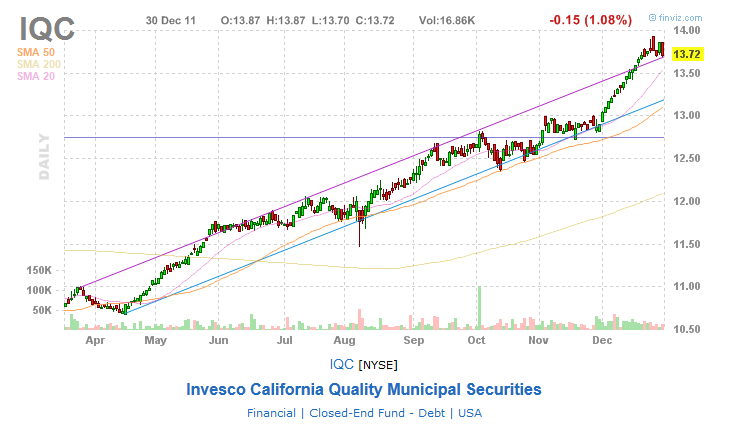The image size is (735, 432).
Task: Click the Jul month label
Action: coord(285,341)
